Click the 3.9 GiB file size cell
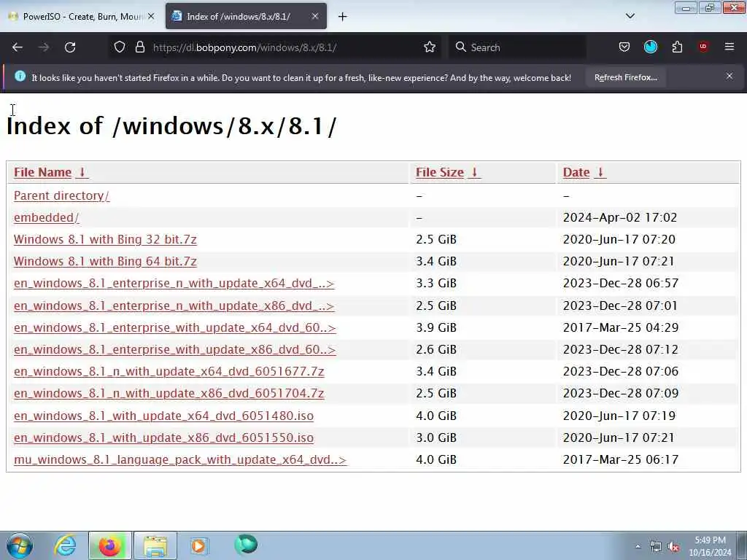The height and width of the screenshot is (560, 747). [x=436, y=327]
